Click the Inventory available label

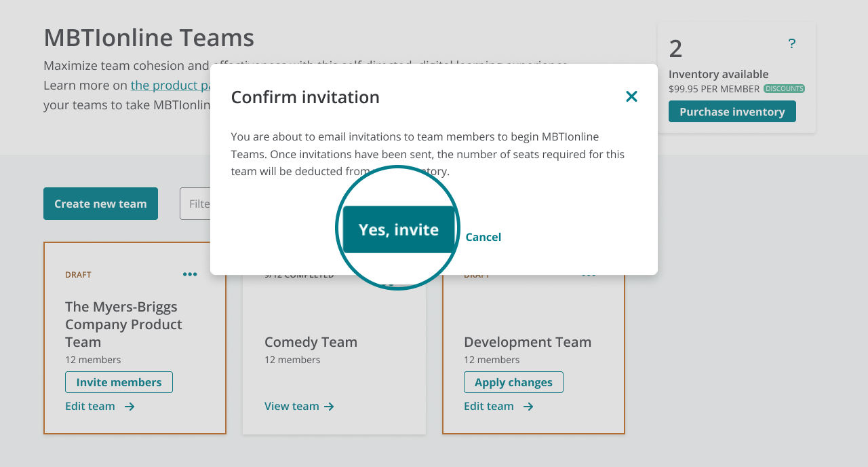[x=719, y=75]
